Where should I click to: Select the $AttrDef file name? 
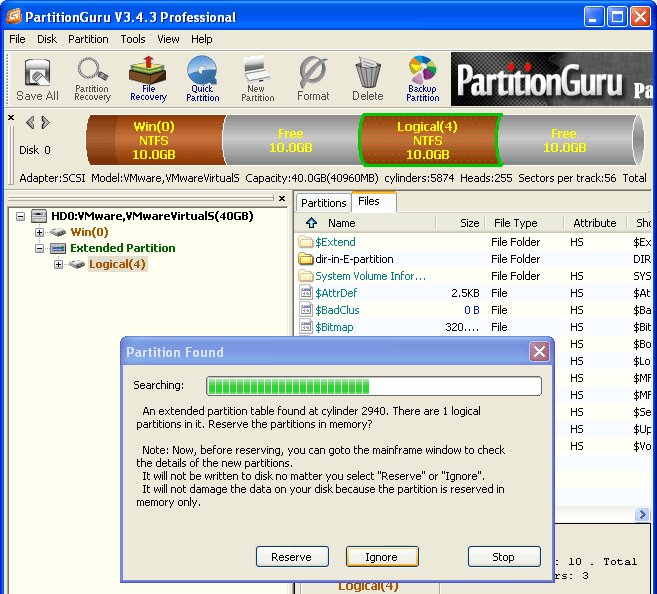tap(336, 293)
